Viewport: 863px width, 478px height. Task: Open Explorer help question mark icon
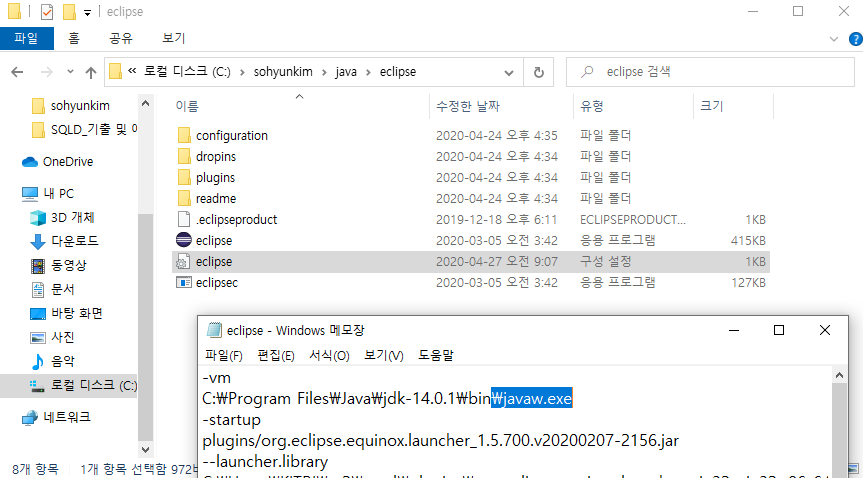(856, 39)
